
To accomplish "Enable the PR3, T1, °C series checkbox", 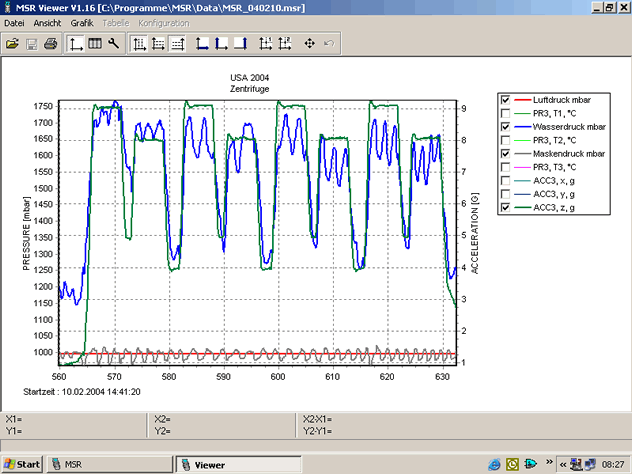I will click(x=506, y=114).
